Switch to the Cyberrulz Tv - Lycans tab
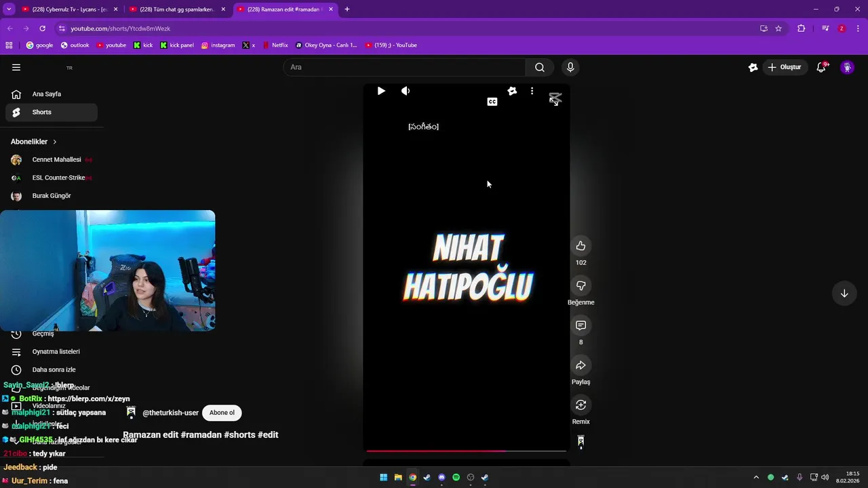The width and height of the screenshot is (868, 488). 70,9
